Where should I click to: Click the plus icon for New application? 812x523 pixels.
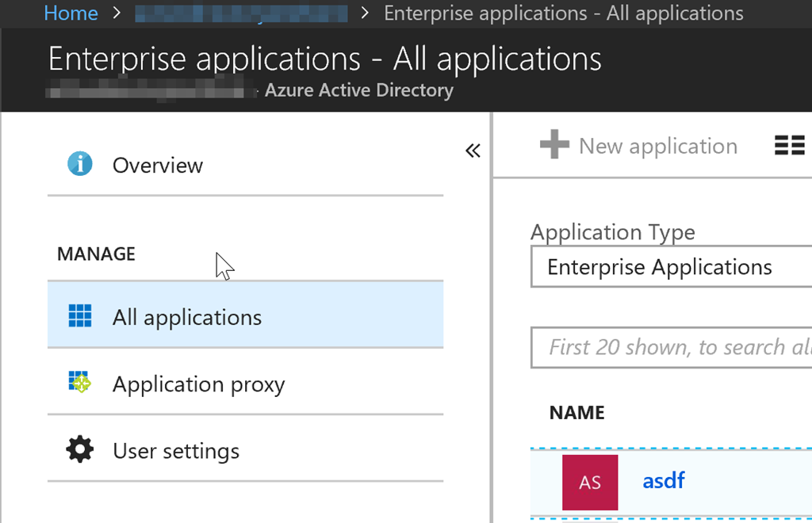coord(554,143)
